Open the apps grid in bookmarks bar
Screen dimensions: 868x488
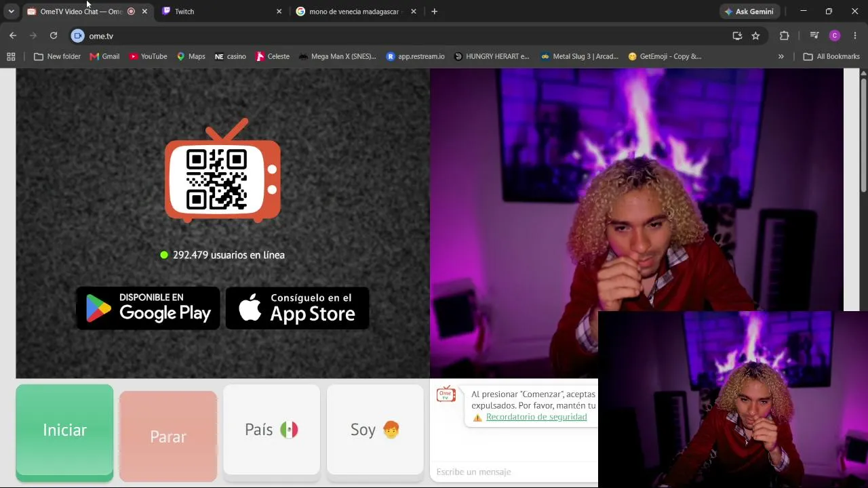(11, 56)
